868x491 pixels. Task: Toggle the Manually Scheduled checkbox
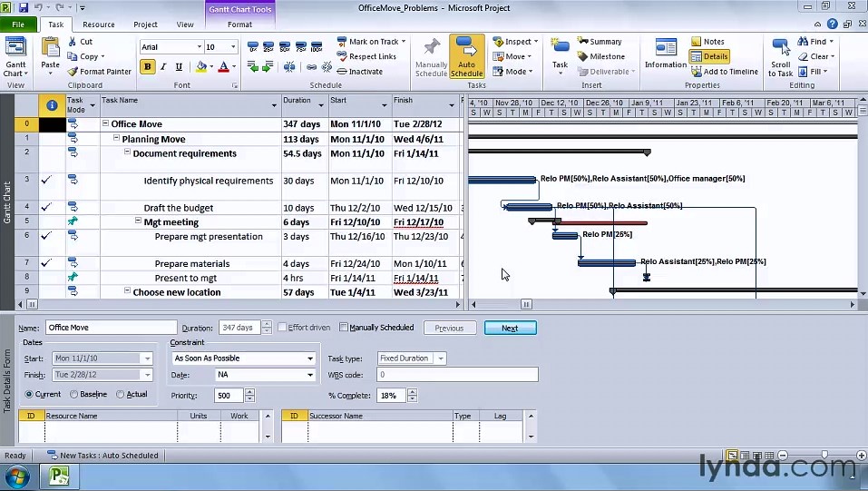(x=344, y=327)
